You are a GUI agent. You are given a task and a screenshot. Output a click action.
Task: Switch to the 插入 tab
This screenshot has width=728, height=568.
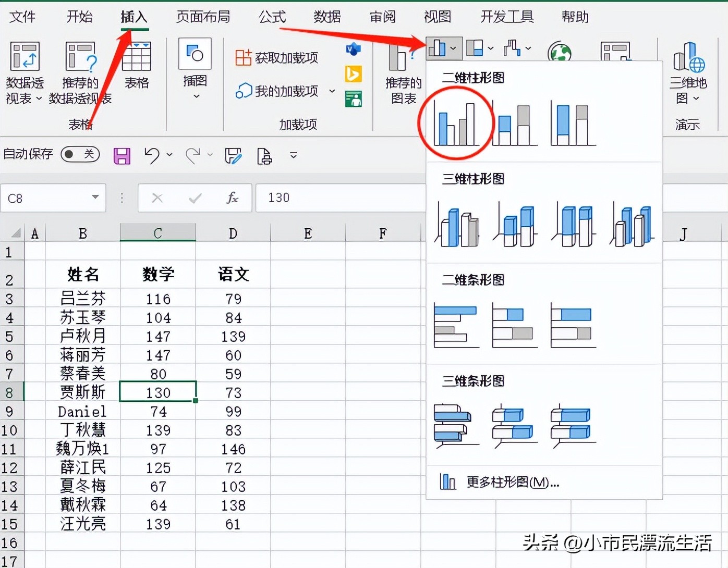click(x=134, y=17)
